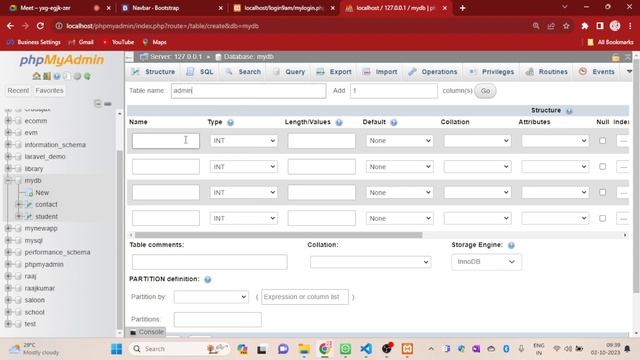Click the horizontal scrollbar of column table
This screenshot has height=360, width=640.
(x=278, y=235)
